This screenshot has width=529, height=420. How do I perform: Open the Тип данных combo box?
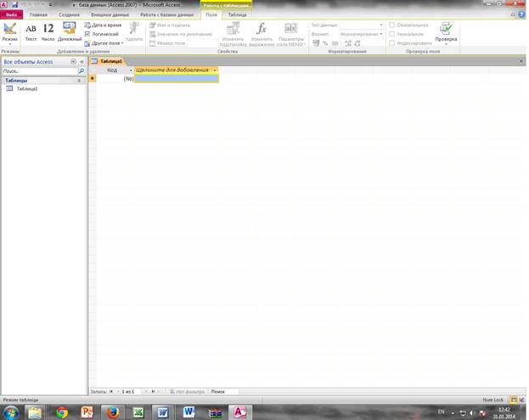coord(362,25)
